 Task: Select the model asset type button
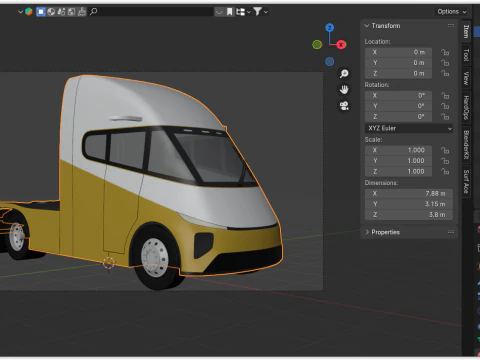point(41,12)
